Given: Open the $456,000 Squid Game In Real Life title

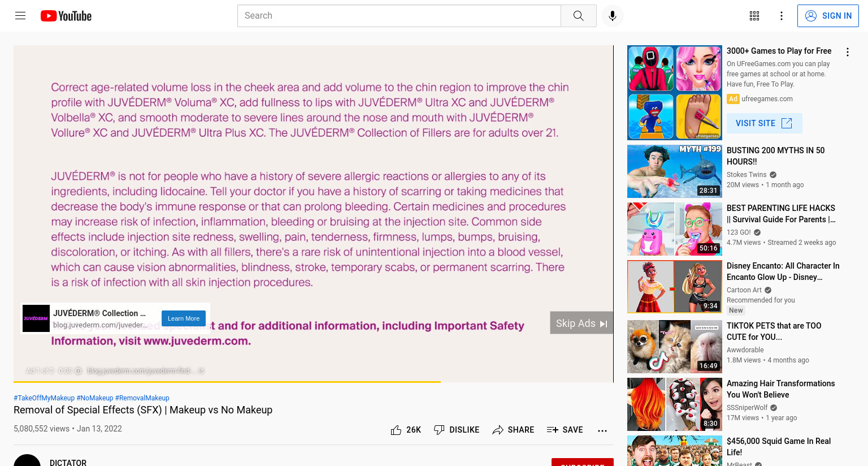Looking at the screenshot, I should (x=779, y=447).
